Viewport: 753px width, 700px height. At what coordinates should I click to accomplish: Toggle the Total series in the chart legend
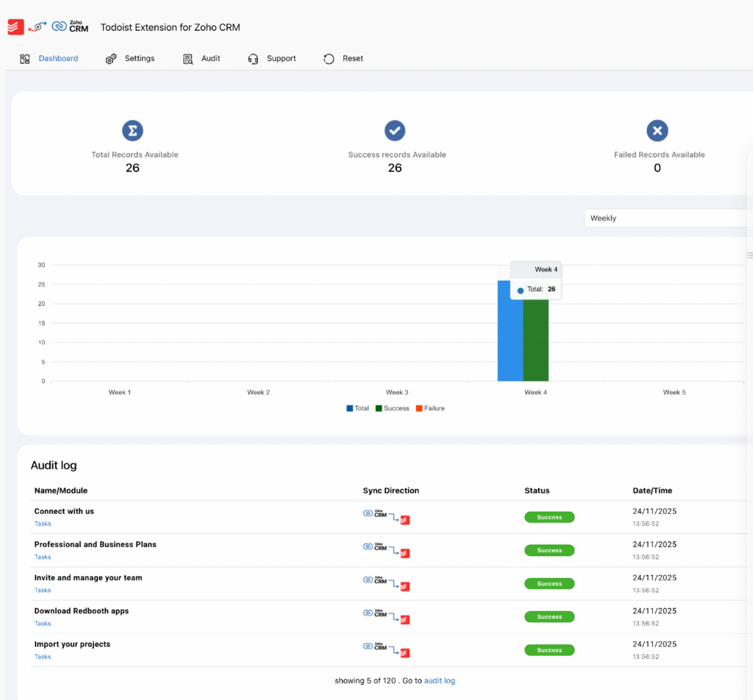click(357, 408)
